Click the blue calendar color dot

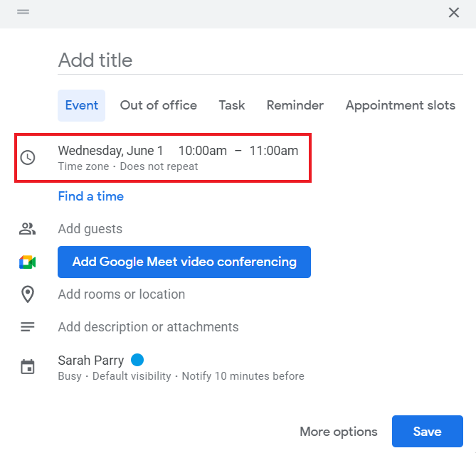coord(137,360)
